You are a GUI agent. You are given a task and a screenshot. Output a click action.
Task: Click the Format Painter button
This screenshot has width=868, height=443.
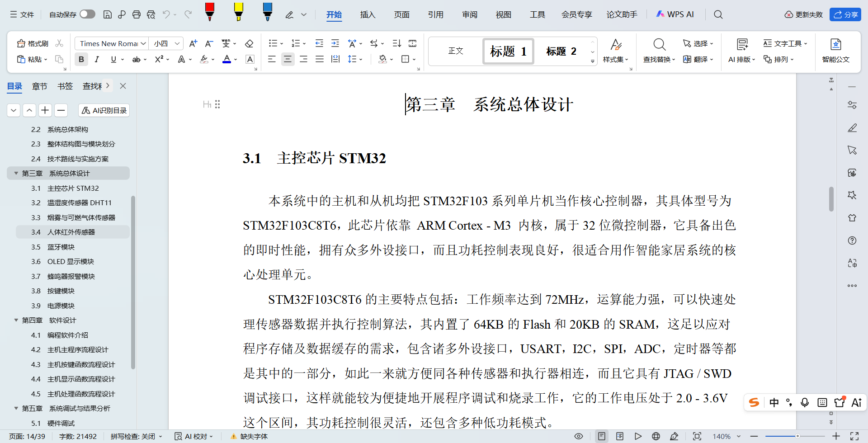click(x=33, y=43)
